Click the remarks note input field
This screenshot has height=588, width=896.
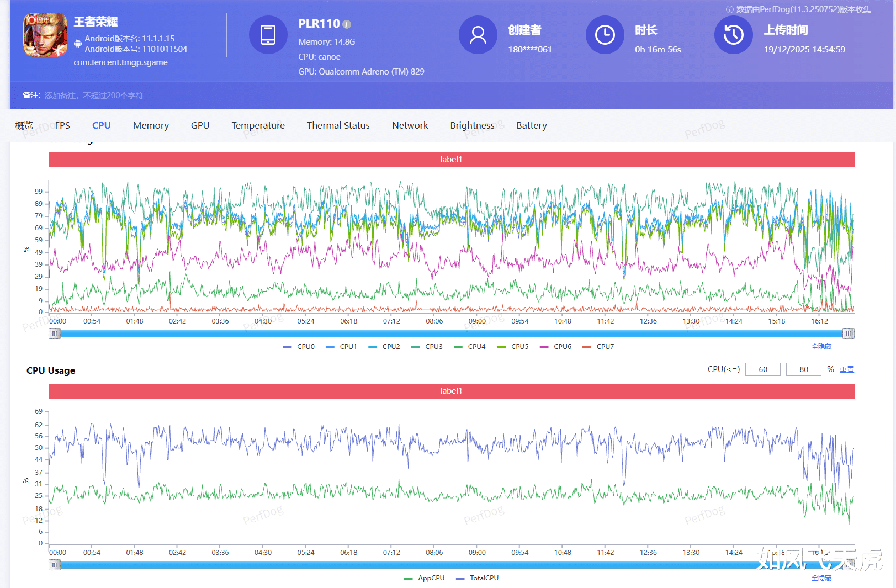point(94,96)
